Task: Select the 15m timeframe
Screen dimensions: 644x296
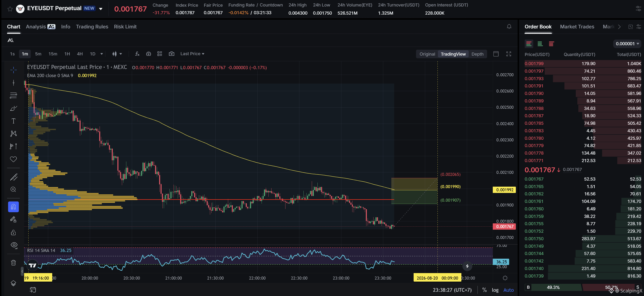Action: [53, 54]
